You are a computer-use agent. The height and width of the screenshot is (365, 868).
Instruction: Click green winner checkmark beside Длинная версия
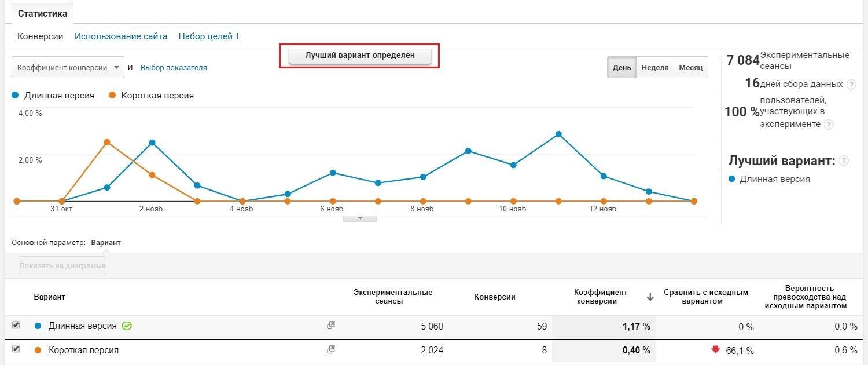tap(127, 326)
